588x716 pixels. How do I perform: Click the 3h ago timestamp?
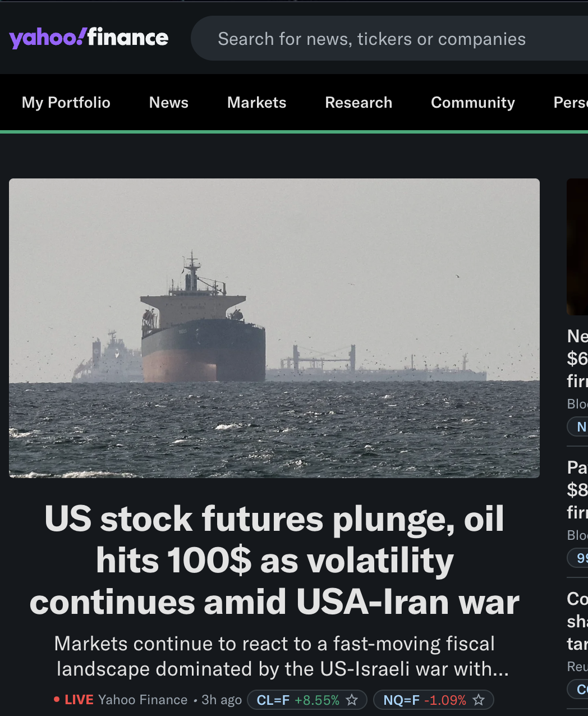click(222, 700)
